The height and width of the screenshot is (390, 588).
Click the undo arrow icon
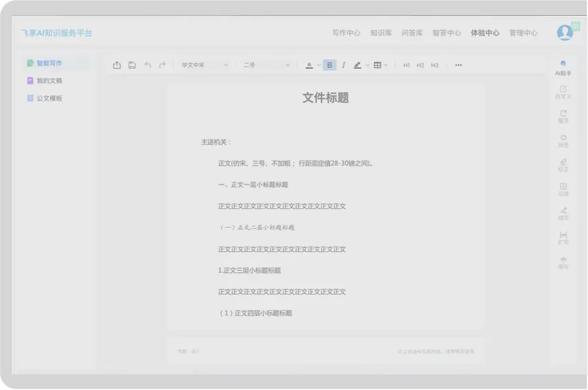coord(148,65)
